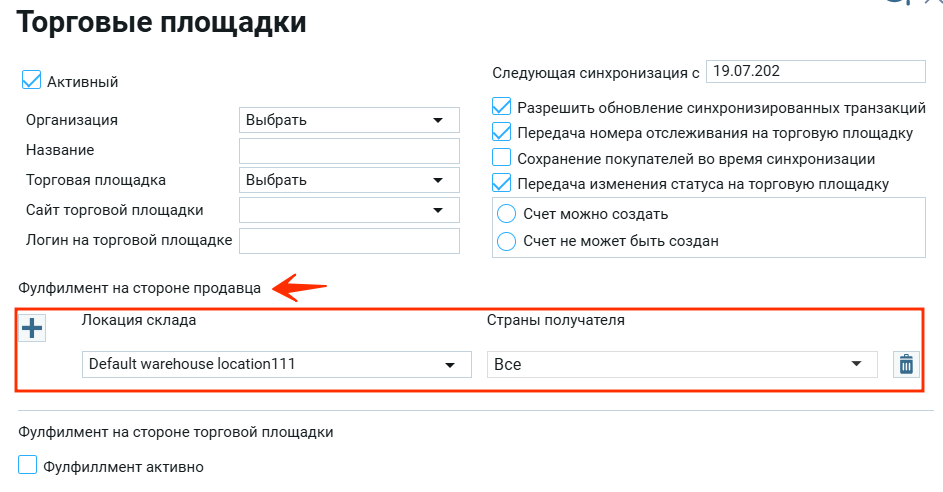This screenshot has height=492, width=943.
Task: Click the Торговые площадки page heading
Action: click(x=162, y=22)
